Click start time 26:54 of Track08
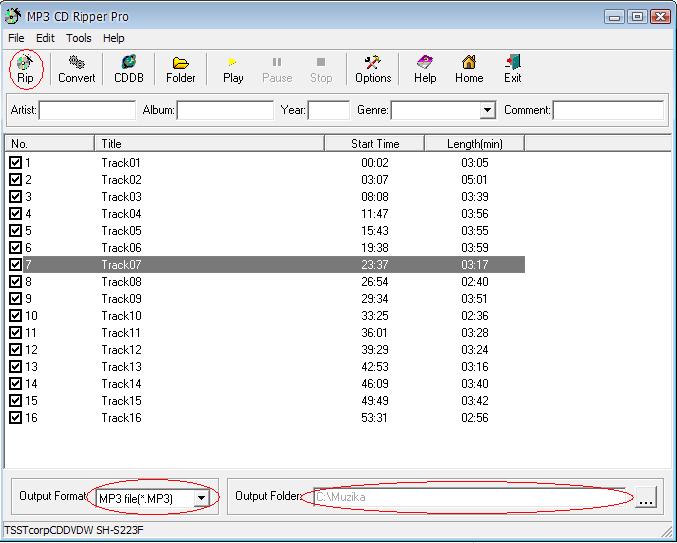The height and width of the screenshot is (543, 677). tap(375, 282)
